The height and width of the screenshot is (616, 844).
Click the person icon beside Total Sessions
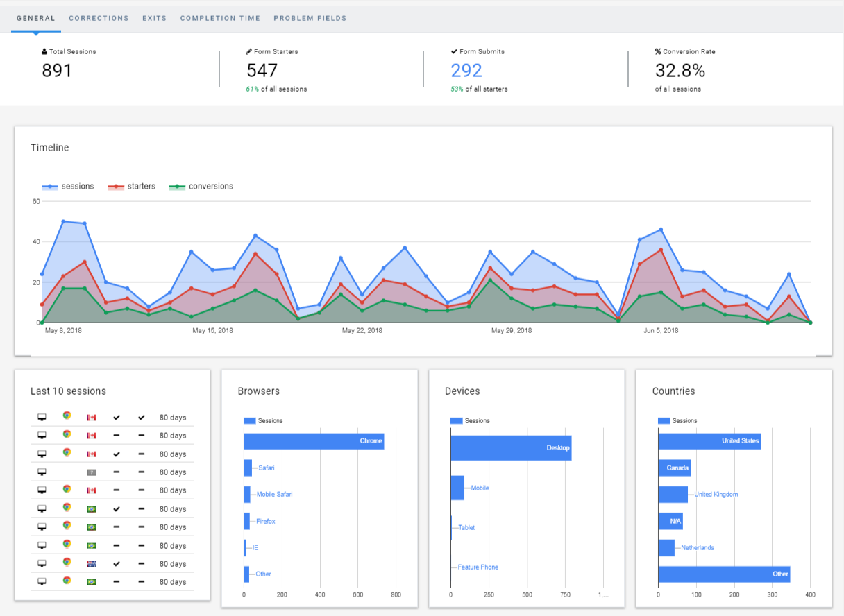pos(44,52)
